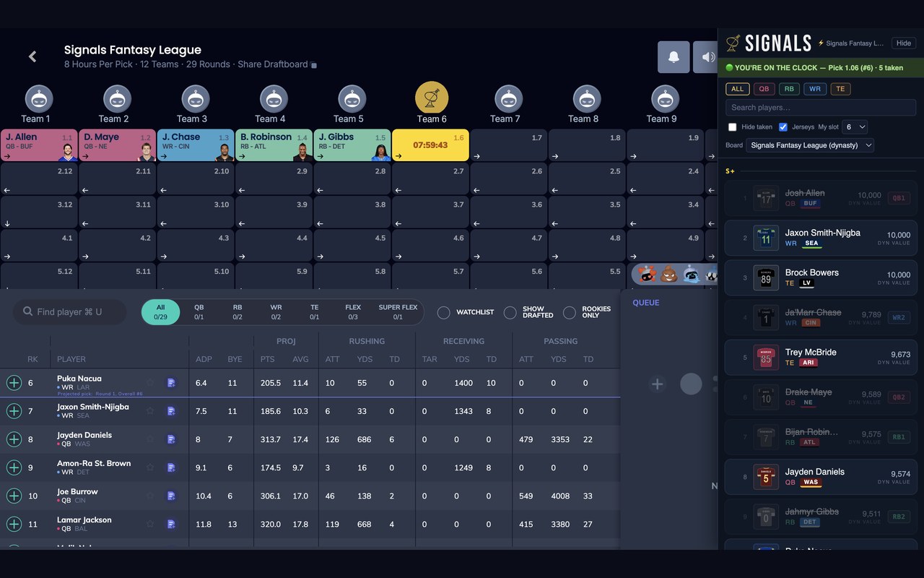Click the Share Draftboard link

pos(272,64)
